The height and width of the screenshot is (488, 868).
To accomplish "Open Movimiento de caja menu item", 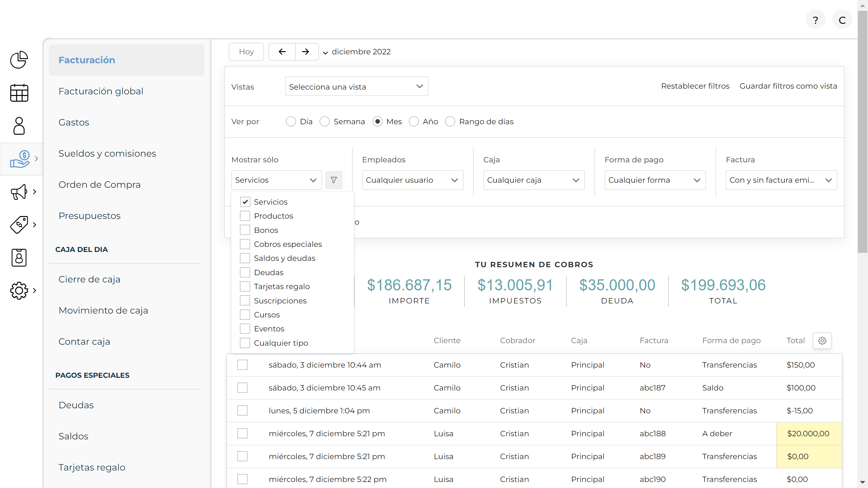I will pos(103,310).
